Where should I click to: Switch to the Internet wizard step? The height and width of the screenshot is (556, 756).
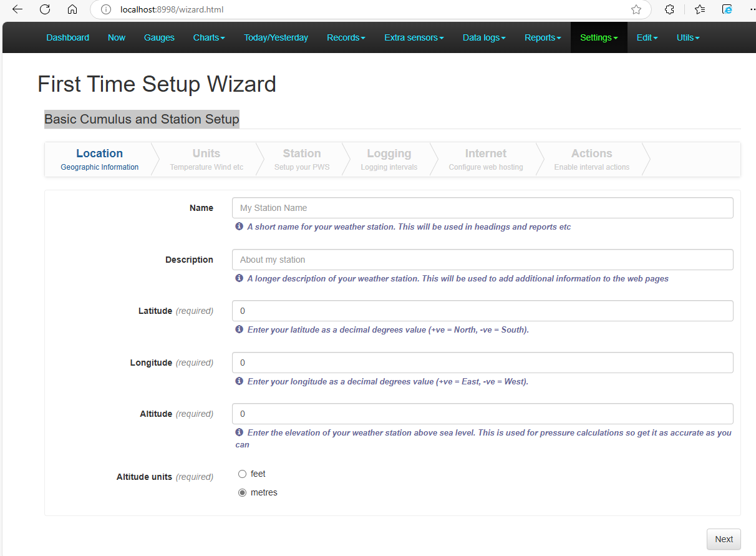pos(486,159)
